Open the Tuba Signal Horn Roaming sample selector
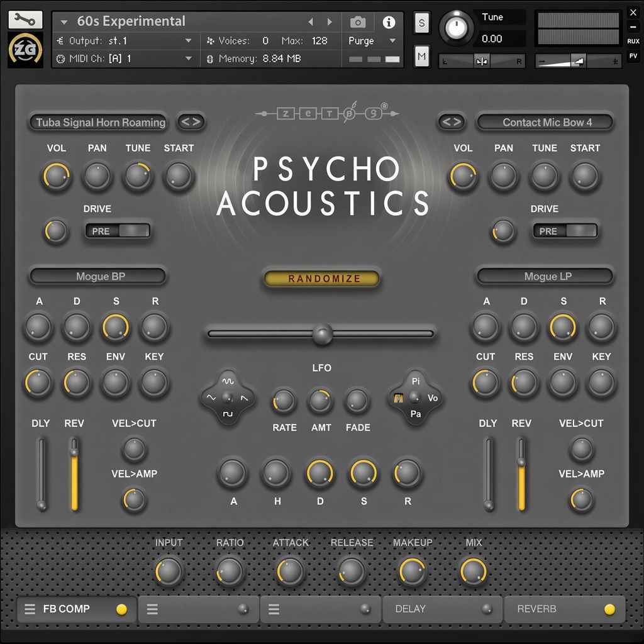The height and width of the screenshot is (644, 644). 98,122
